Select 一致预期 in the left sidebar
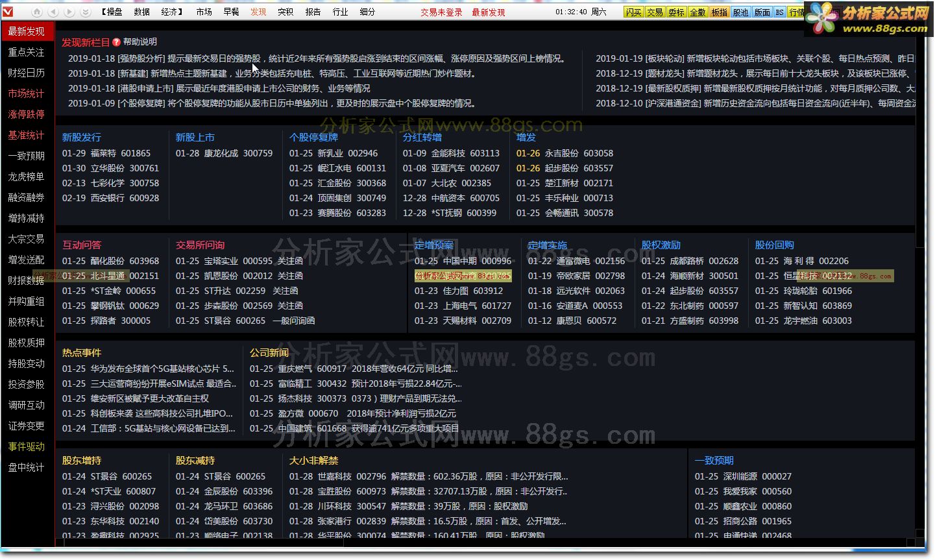The height and width of the screenshot is (560, 935). 27,156
